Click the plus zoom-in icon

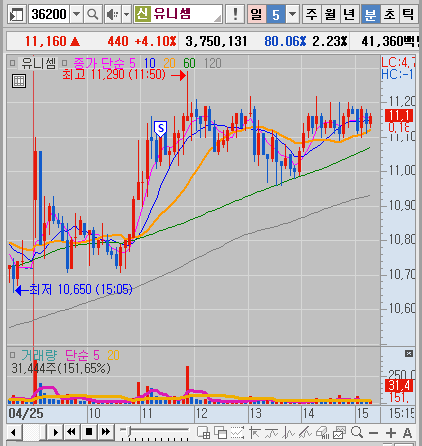pyautogui.click(x=391, y=433)
